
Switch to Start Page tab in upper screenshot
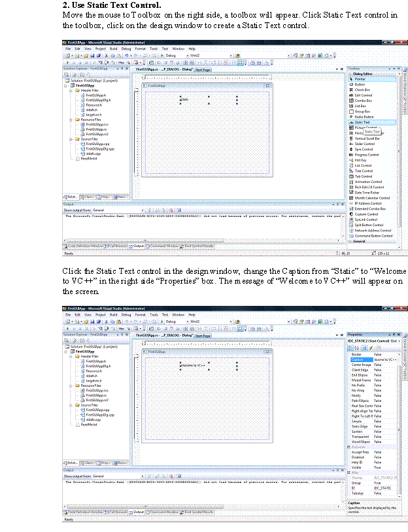pos(203,70)
